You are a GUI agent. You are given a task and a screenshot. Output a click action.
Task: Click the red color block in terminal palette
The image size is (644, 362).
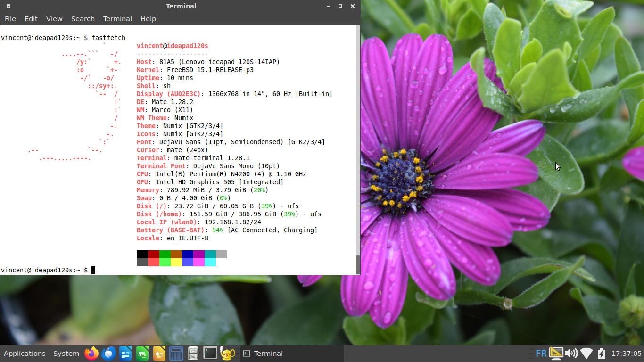pos(154,254)
